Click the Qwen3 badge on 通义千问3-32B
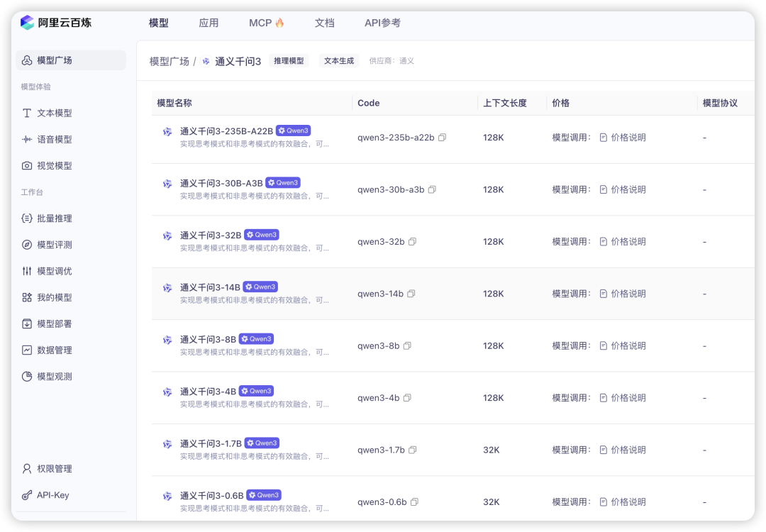 coord(262,235)
